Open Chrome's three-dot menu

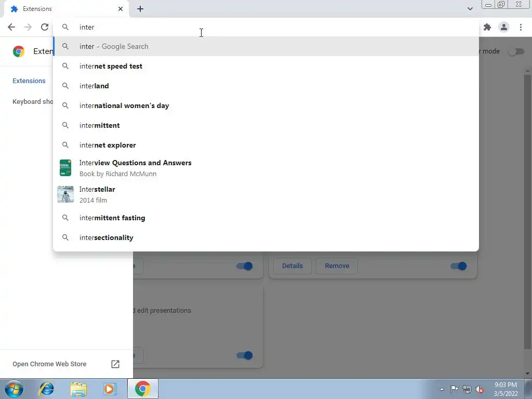(x=521, y=27)
